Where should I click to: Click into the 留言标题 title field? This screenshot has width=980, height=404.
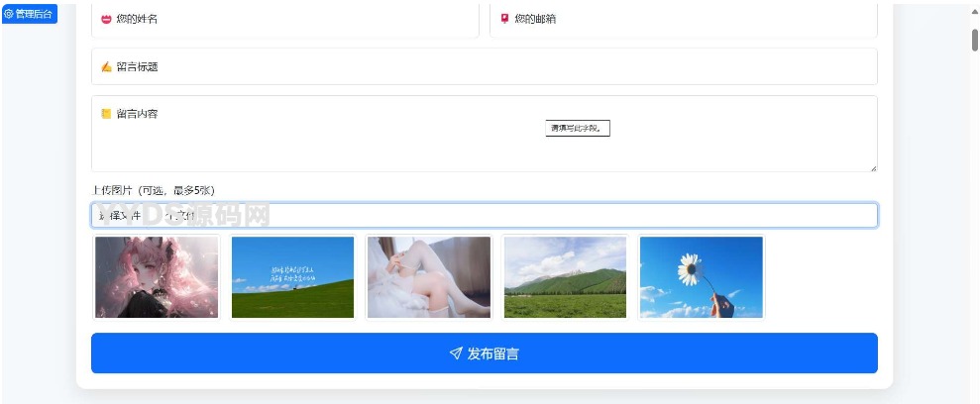tap(484, 67)
